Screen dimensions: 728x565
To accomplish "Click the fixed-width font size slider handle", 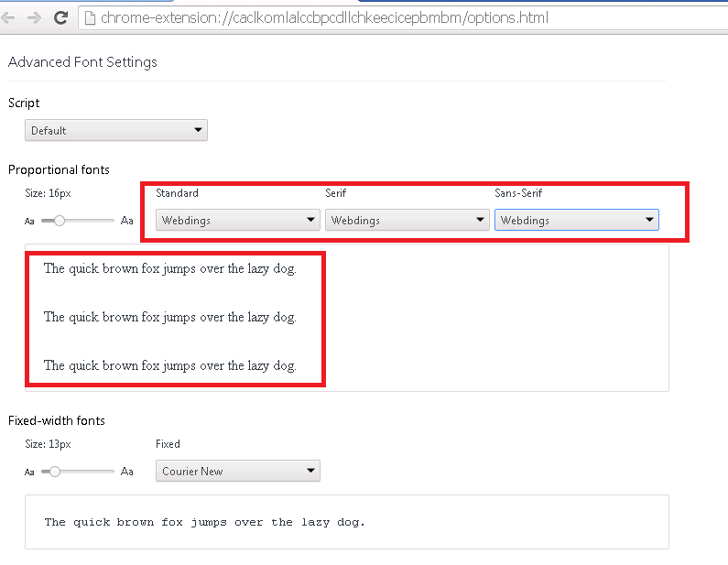I will (55, 472).
